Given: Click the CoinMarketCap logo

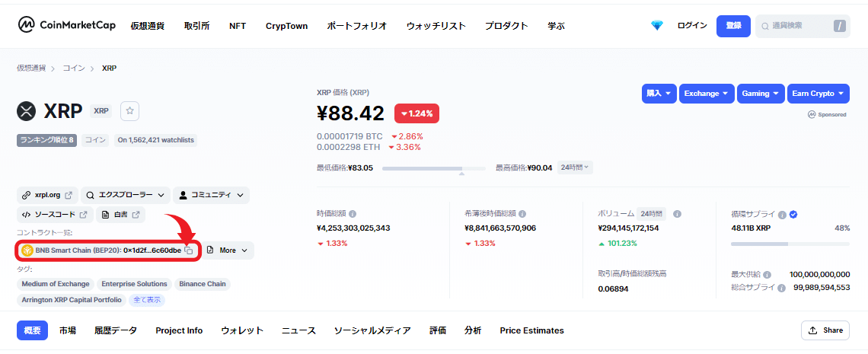Looking at the screenshot, I should coord(67,25).
